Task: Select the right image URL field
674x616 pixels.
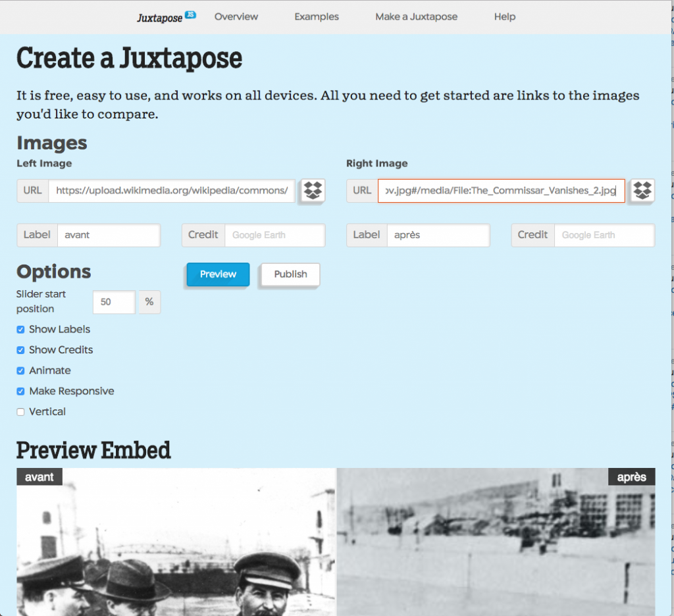Action: [x=501, y=190]
